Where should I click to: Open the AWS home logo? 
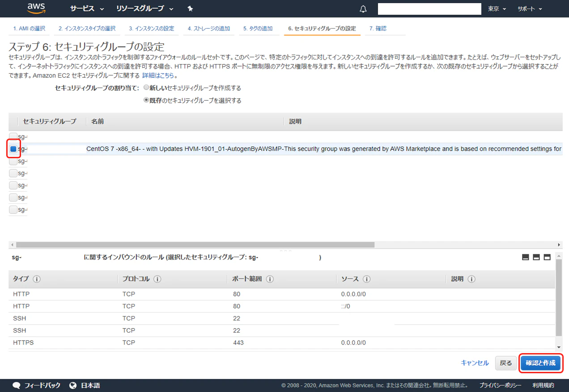tap(36, 8)
